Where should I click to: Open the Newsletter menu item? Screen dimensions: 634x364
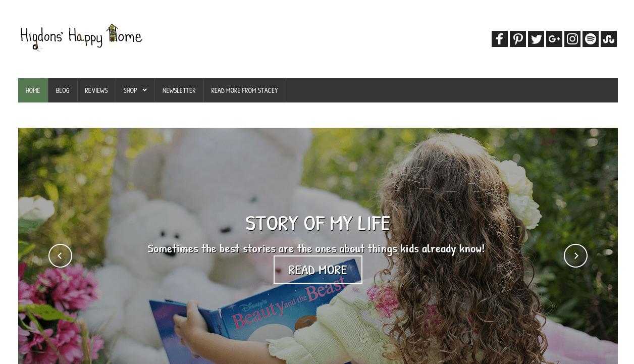pyautogui.click(x=179, y=90)
